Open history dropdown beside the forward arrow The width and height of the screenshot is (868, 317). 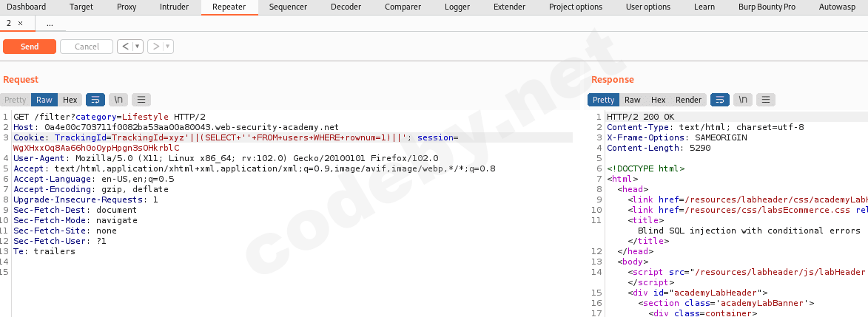[x=168, y=47]
